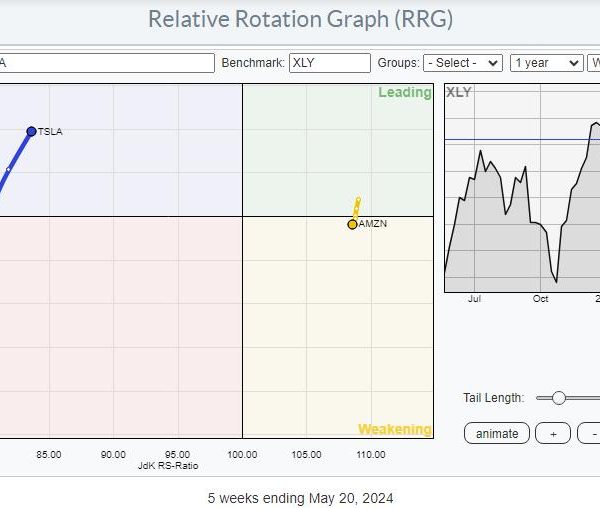Click the Tail Length label
This screenshot has height=508, width=600.
pyautogui.click(x=494, y=398)
